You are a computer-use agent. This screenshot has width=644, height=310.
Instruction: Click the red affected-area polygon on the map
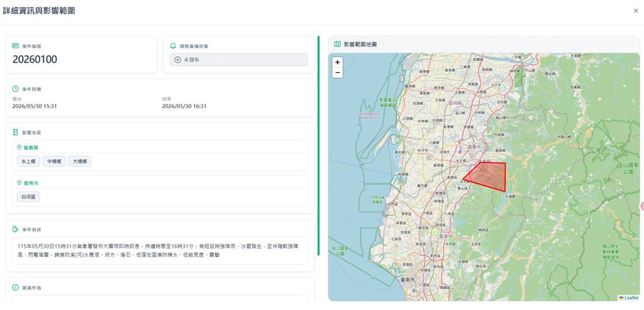pos(489,175)
